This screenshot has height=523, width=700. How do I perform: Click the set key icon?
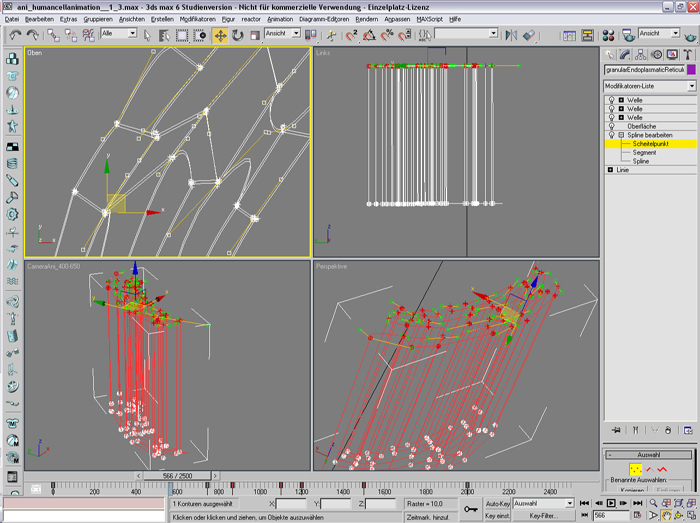[471, 509]
